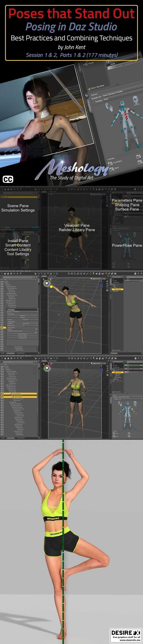Open PowerPose pane options menu icon in tilted panel

pyautogui.click(x=87, y=96)
